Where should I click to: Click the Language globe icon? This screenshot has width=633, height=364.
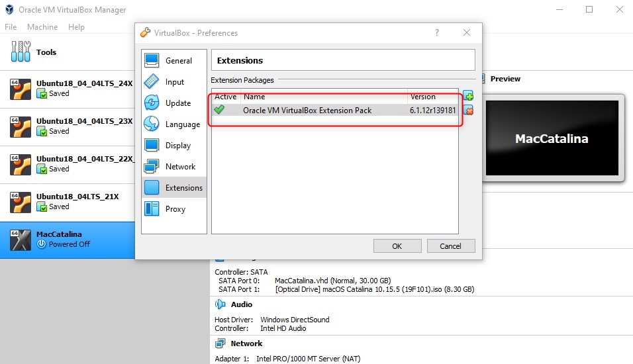(152, 124)
